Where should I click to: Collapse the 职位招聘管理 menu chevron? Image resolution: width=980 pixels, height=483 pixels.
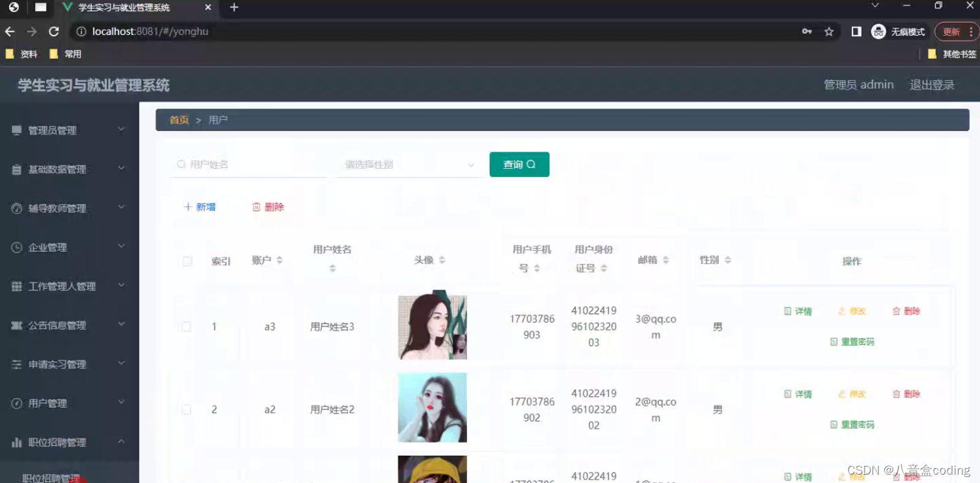click(121, 442)
